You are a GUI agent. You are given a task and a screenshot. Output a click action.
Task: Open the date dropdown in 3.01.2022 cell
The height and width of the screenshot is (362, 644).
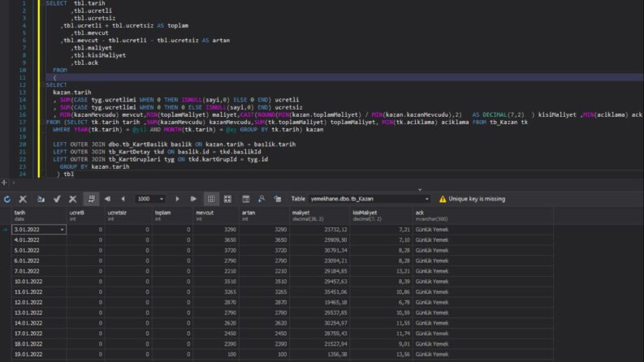coord(62,230)
